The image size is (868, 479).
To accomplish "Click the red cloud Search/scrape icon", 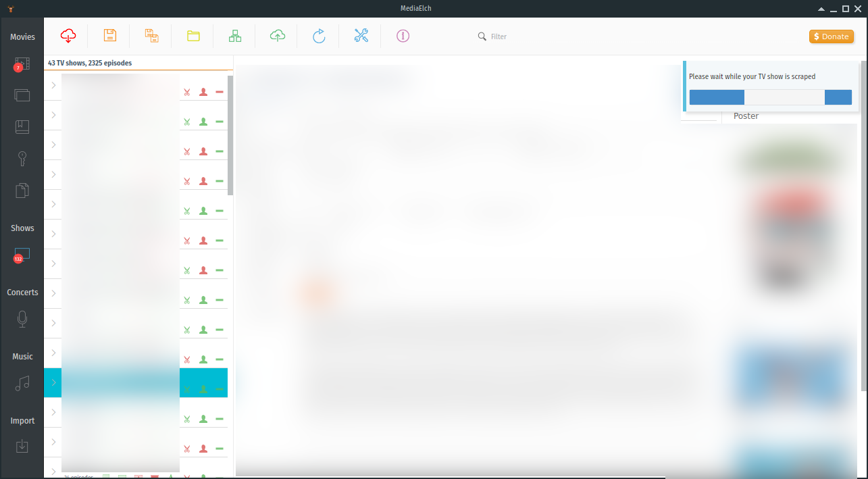I will (68, 36).
